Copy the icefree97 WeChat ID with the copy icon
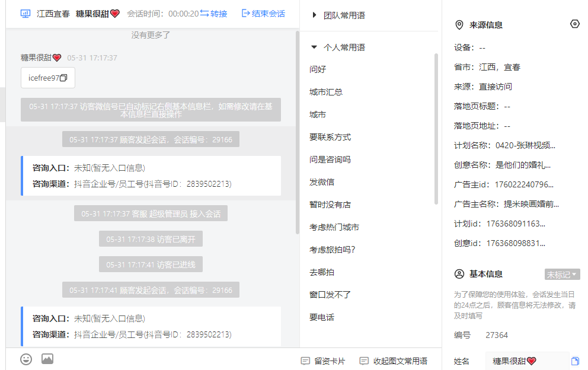This screenshot has height=370, width=588. [x=64, y=78]
